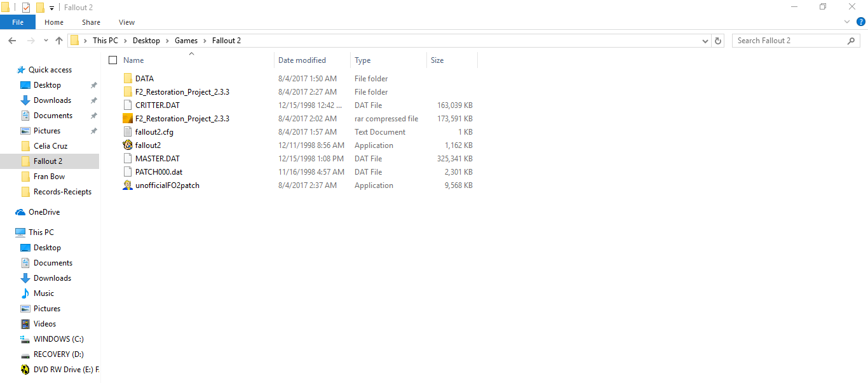Open Celia Cruz folder in sidebar
Screen dimensions: 868x383
click(x=50, y=146)
